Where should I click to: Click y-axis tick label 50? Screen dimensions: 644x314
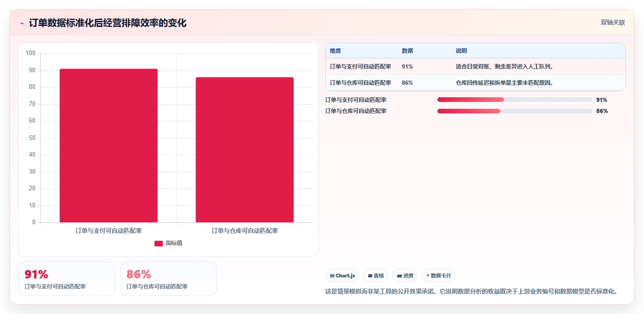click(x=32, y=138)
